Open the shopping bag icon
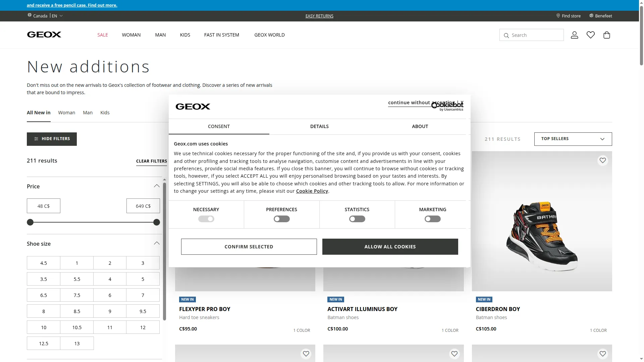This screenshot has height=362, width=644. point(607,35)
